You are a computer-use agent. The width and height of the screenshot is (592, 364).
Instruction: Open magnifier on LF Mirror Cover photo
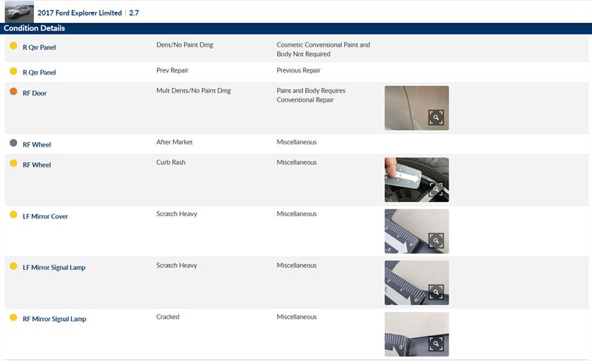(x=437, y=240)
